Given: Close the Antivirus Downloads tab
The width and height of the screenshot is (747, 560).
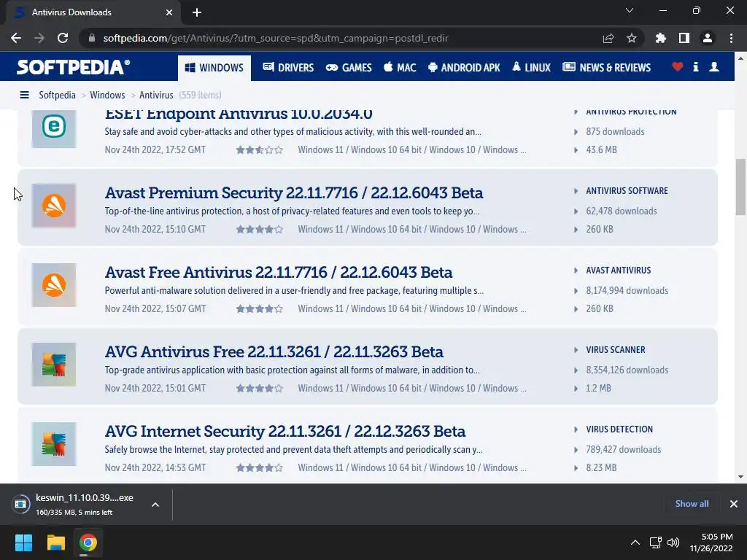Looking at the screenshot, I should [169, 12].
